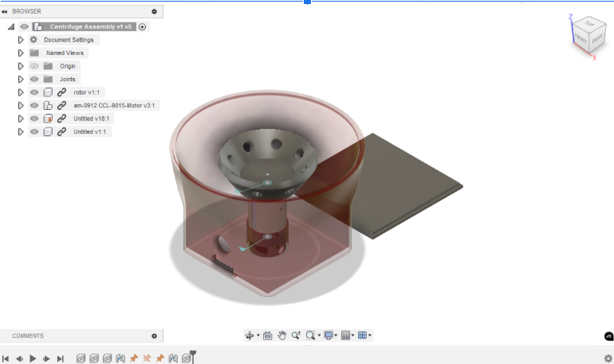Click the Zoom magnifier tool
Image resolution: width=614 pixels, height=364 pixels.
(x=296, y=336)
